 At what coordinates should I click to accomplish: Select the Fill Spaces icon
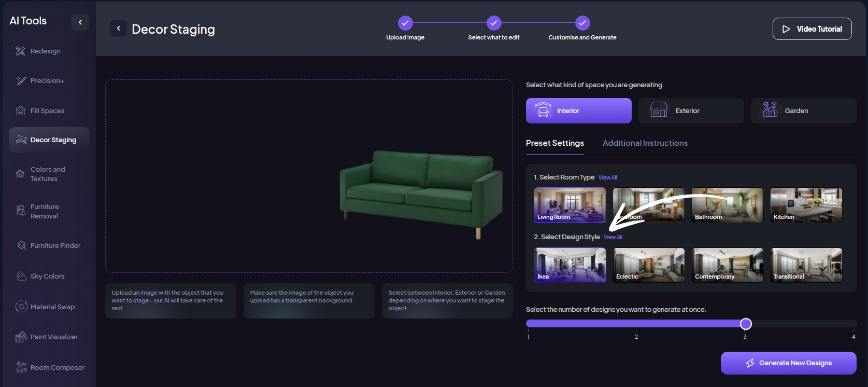tap(20, 110)
